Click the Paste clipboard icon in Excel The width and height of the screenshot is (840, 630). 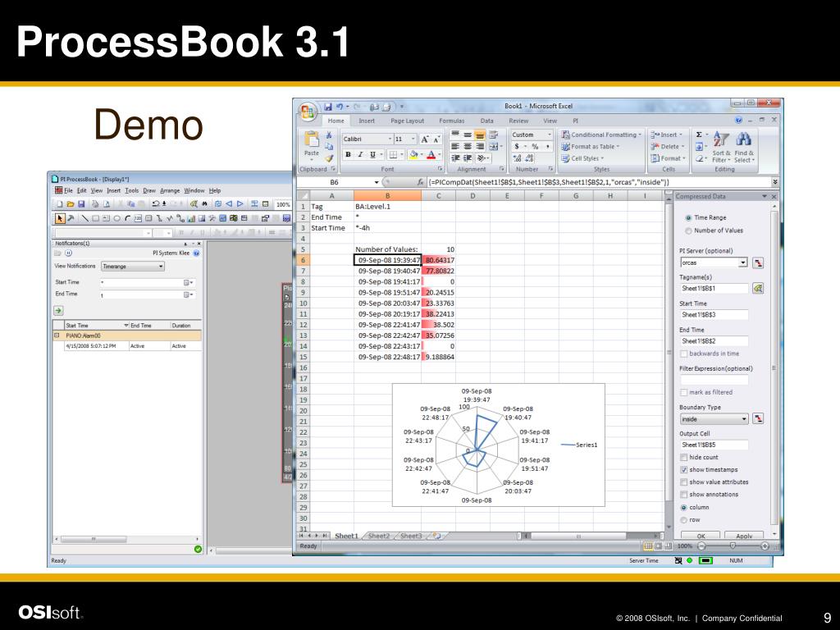pyautogui.click(x=311, y=139)
